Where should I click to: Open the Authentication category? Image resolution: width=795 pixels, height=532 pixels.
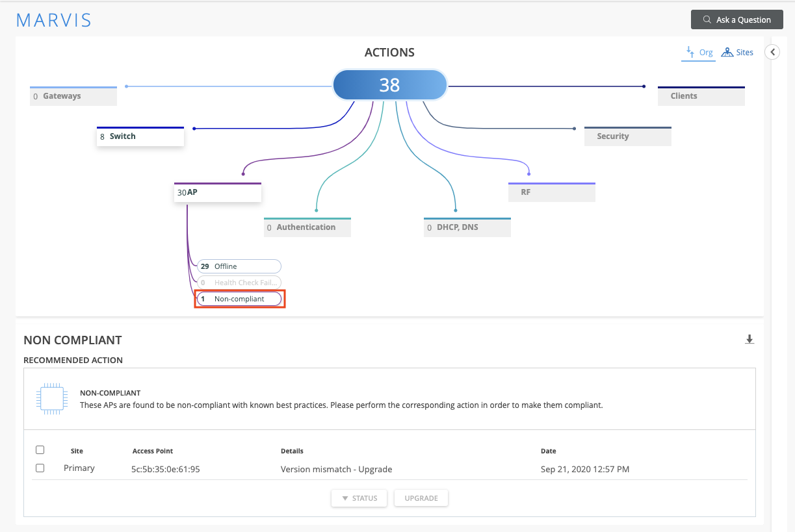[307, 227]
